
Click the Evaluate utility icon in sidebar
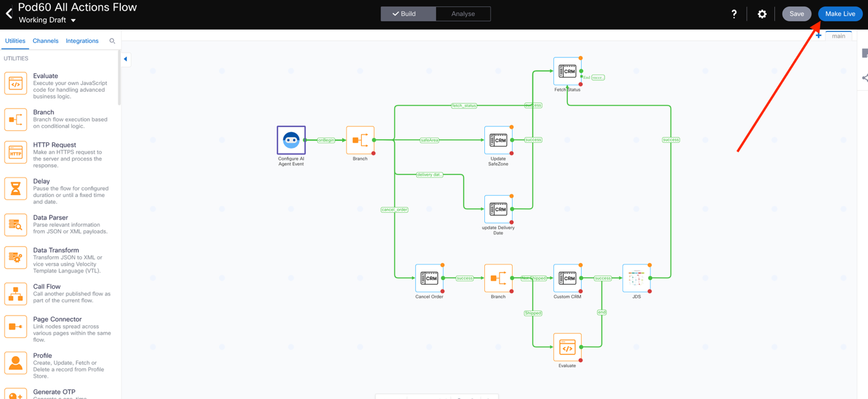click(x=16, y=84)
